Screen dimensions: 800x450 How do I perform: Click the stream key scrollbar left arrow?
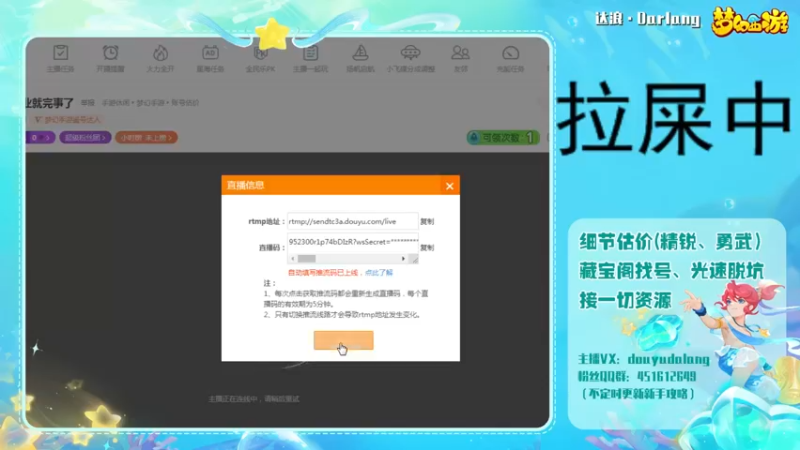click(x=292, y=259)
